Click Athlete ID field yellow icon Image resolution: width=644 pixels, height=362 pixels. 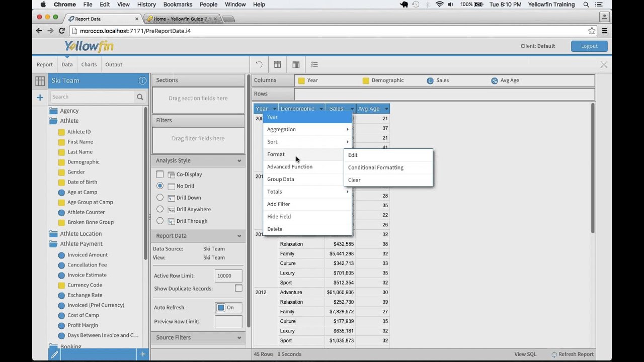click(x=61, y=132)
